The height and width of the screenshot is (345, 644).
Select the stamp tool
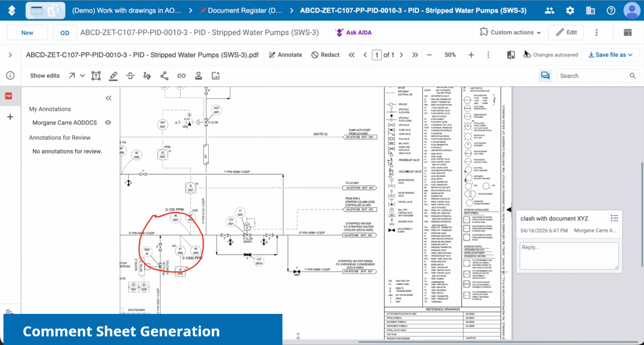pos(199,76)
